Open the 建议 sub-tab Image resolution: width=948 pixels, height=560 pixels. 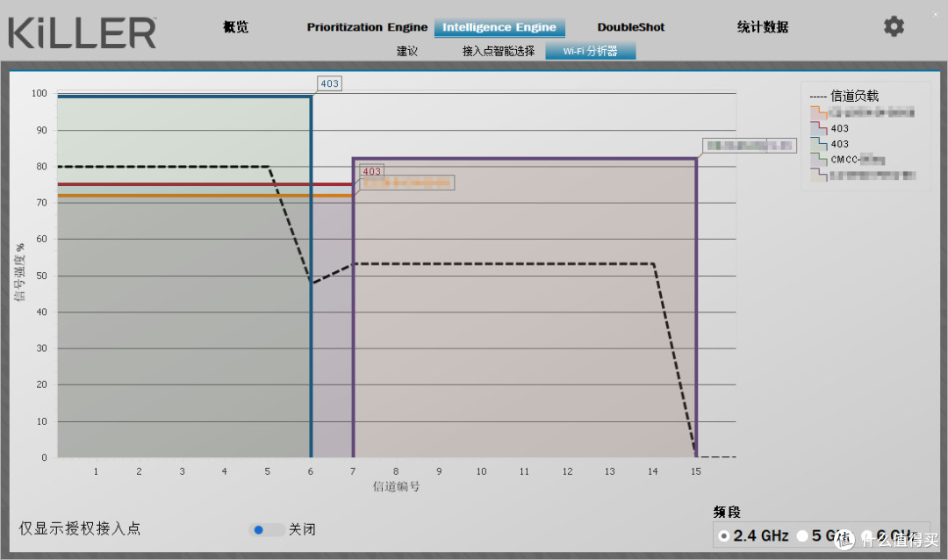407,52
